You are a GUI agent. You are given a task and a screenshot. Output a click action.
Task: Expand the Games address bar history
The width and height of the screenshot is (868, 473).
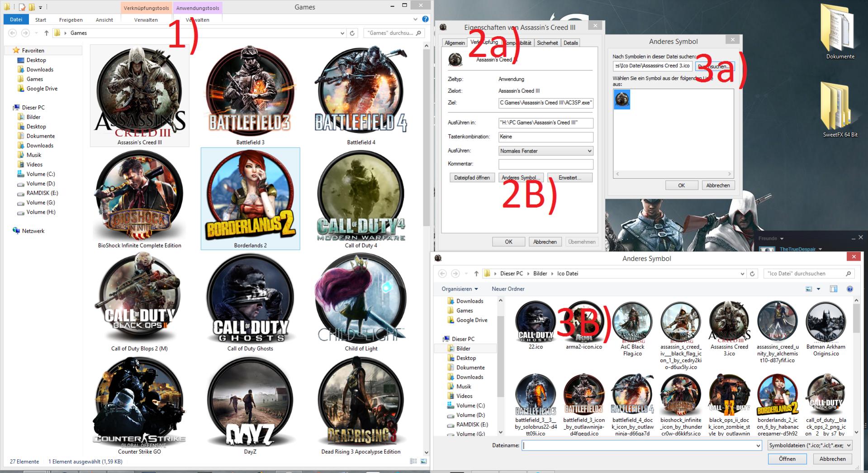[342, 33]
